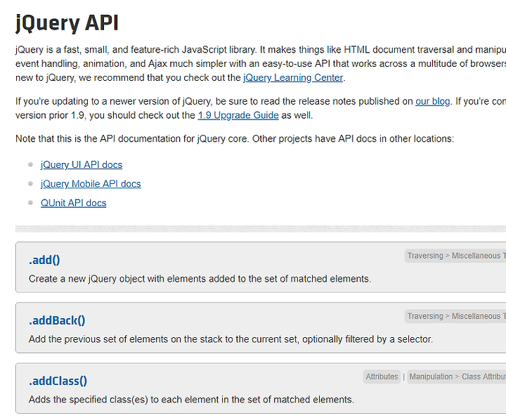Click description 'Adds the specified class(es)'

point(191,400)
